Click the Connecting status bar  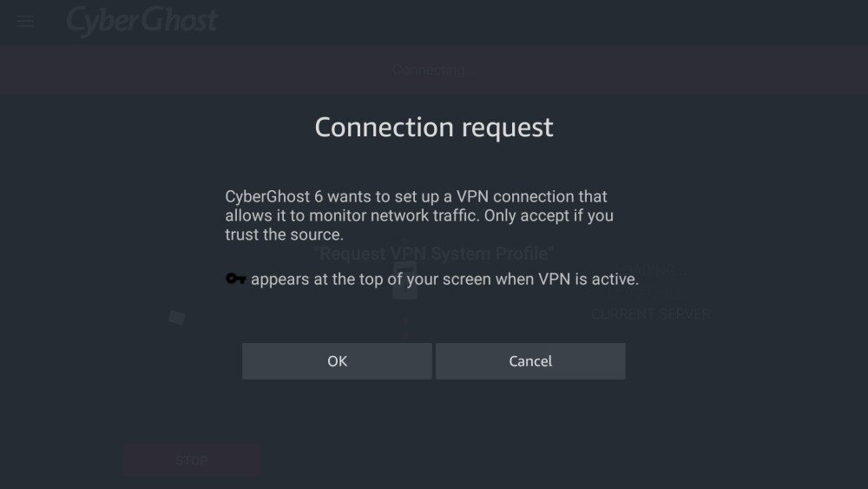[x=434, y=69]
